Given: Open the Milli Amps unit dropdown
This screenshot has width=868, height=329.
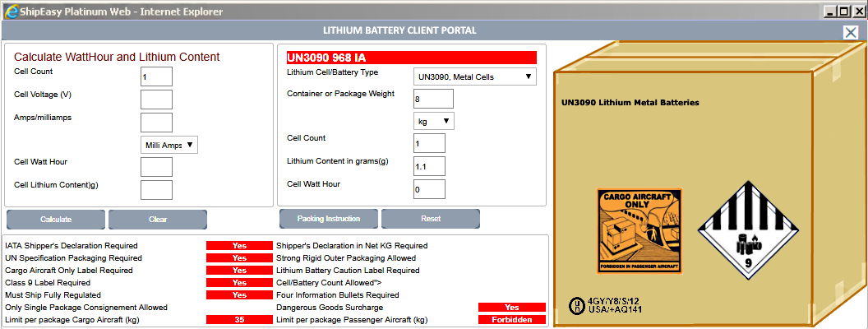Looking at the screenshot, I should [x=169, y=145].
